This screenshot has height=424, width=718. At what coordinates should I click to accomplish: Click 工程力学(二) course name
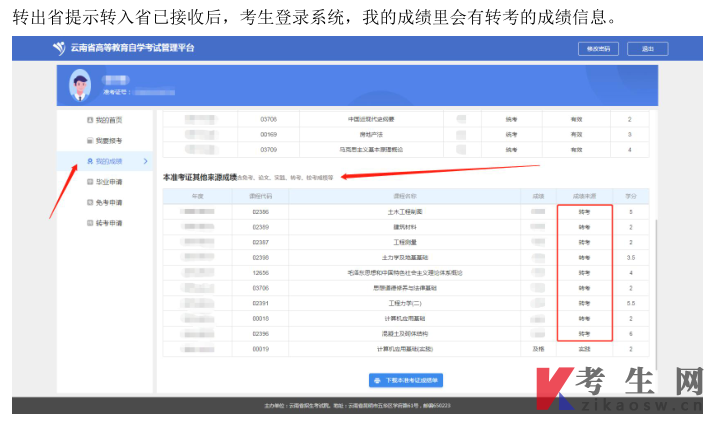click(x=405, y=303)
